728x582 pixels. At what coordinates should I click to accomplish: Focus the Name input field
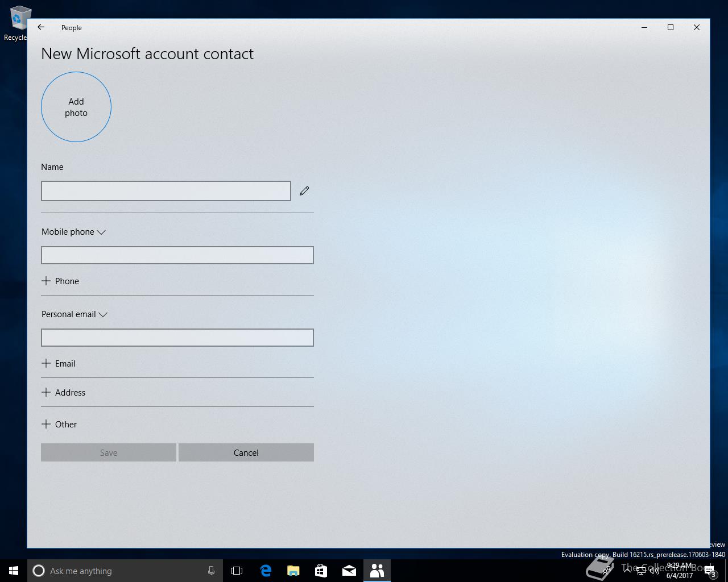(166, 191)
